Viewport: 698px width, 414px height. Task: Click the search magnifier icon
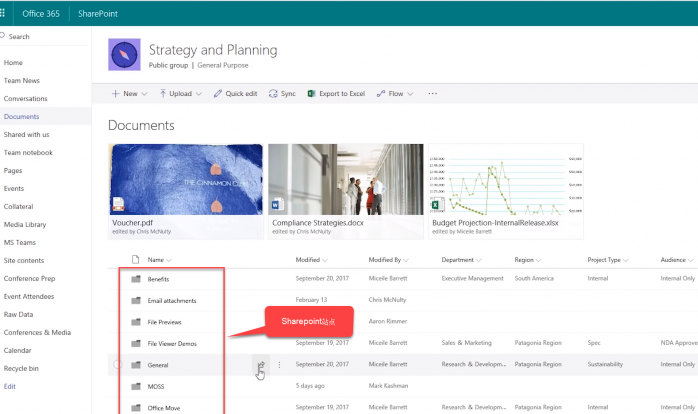click(x=2, y=36)
